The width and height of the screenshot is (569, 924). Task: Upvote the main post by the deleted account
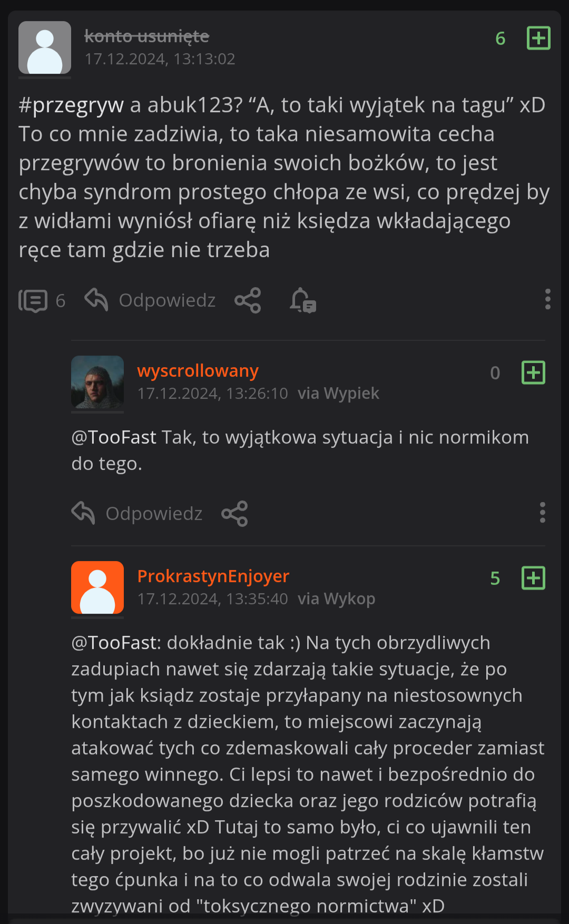click(x=538, y=38)
